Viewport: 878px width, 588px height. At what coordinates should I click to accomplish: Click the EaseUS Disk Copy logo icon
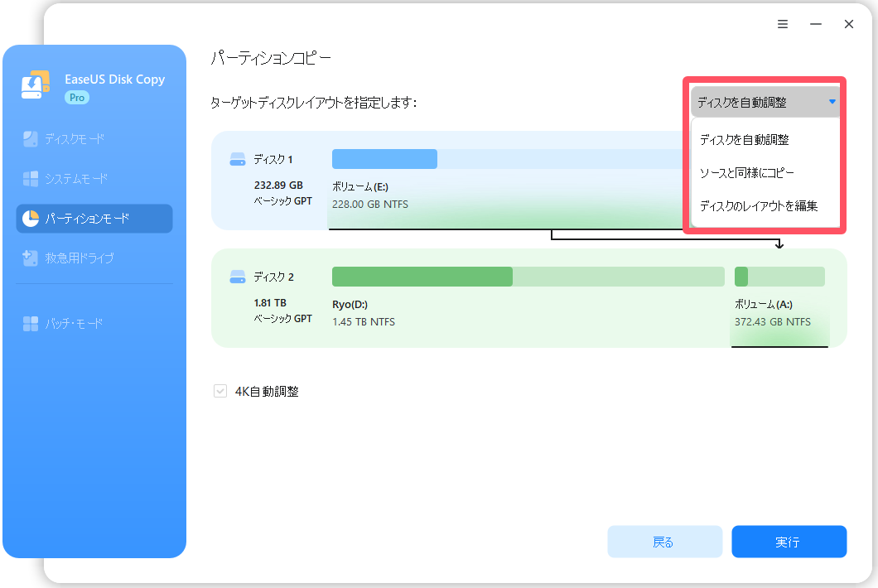[35, 84]
